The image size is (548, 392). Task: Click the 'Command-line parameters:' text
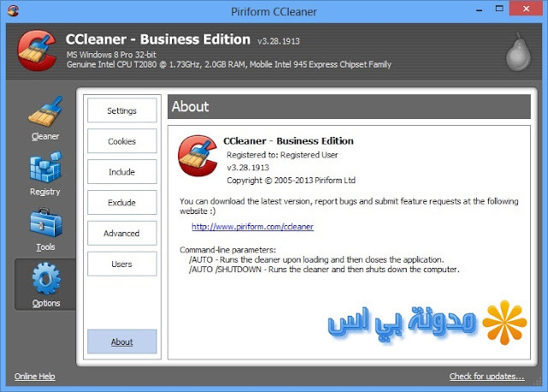pos(228,250)
